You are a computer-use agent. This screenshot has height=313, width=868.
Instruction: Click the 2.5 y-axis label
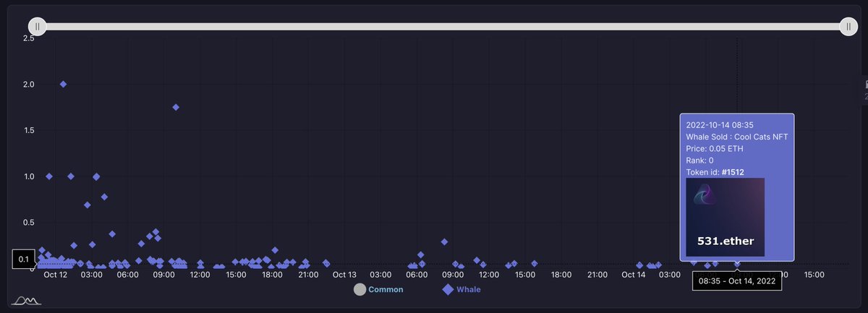pyautogui.click(x=28, y=38)
